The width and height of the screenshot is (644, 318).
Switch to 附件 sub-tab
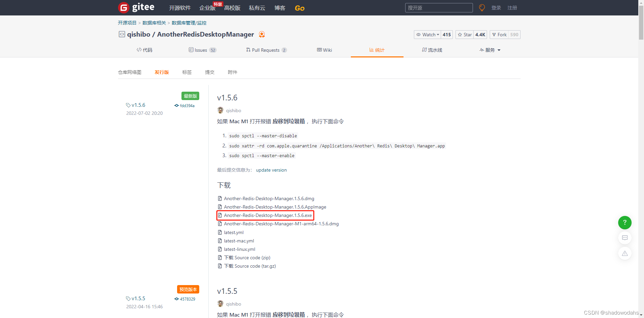[232, 72]
